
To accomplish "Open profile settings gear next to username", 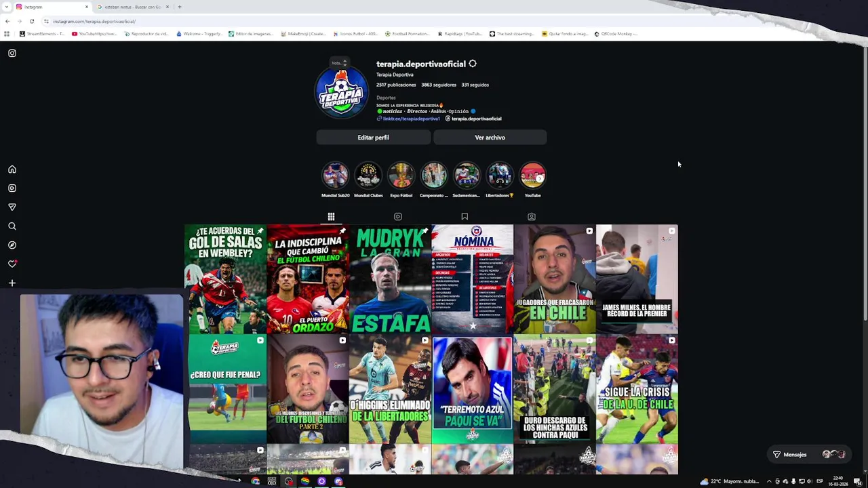I will (x=473, y=64).
